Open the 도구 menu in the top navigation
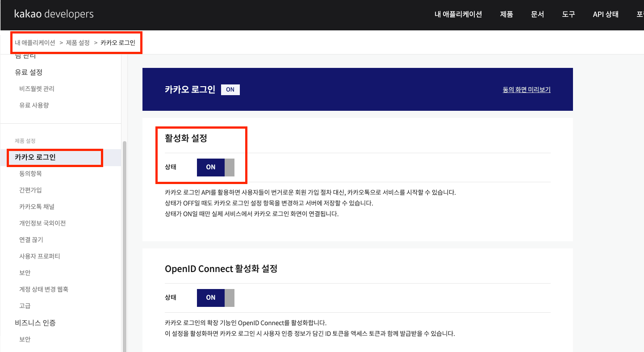The width and height of the screenshot is (644, 352). click(x=569, y=14)
